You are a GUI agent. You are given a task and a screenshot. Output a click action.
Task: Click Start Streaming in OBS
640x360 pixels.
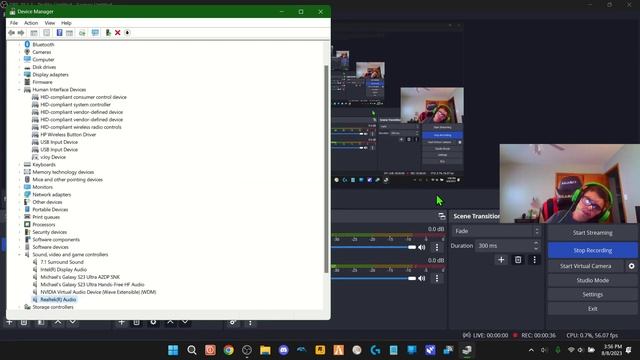tap(592, 233)
